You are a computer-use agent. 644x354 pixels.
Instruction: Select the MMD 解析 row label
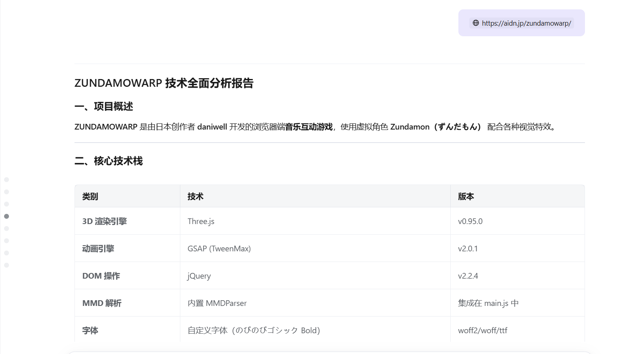point(102,303)
